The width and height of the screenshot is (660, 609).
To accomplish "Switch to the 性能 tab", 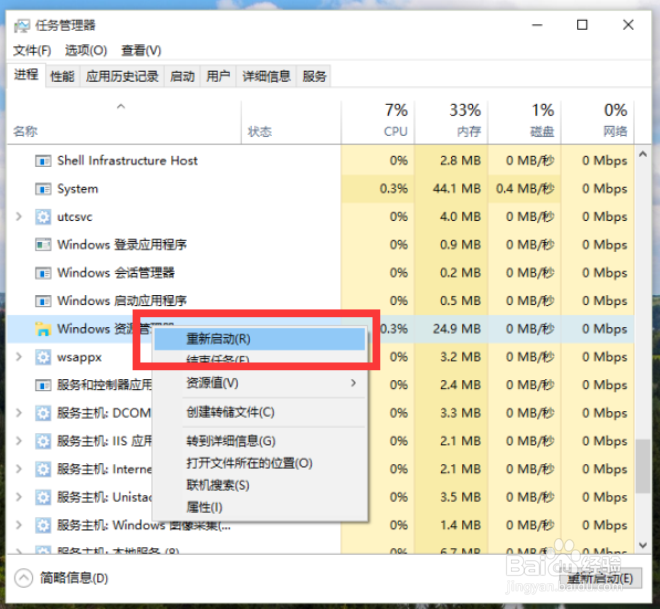I will [62, 76].
